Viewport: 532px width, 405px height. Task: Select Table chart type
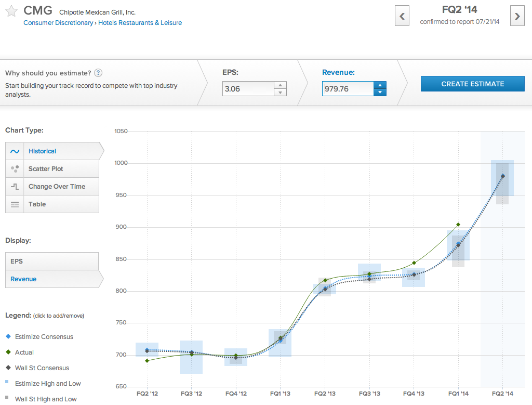(x=52, y=204)
